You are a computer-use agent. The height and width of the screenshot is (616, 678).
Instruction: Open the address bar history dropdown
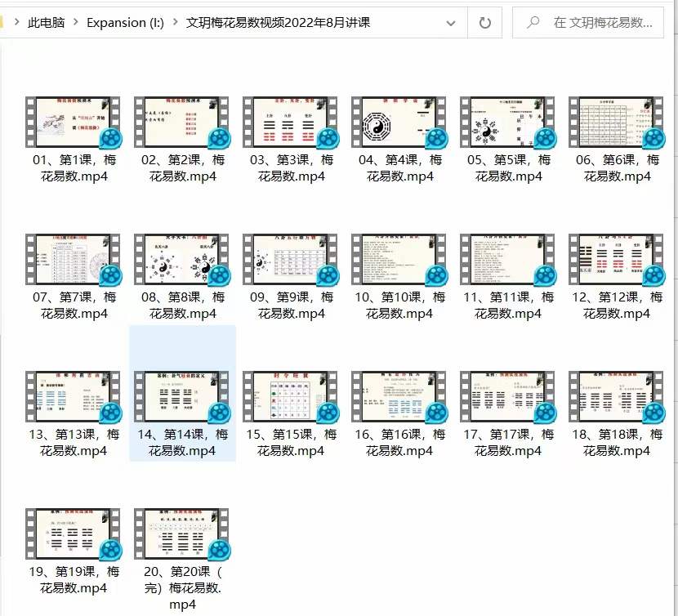tap(450, 23)
